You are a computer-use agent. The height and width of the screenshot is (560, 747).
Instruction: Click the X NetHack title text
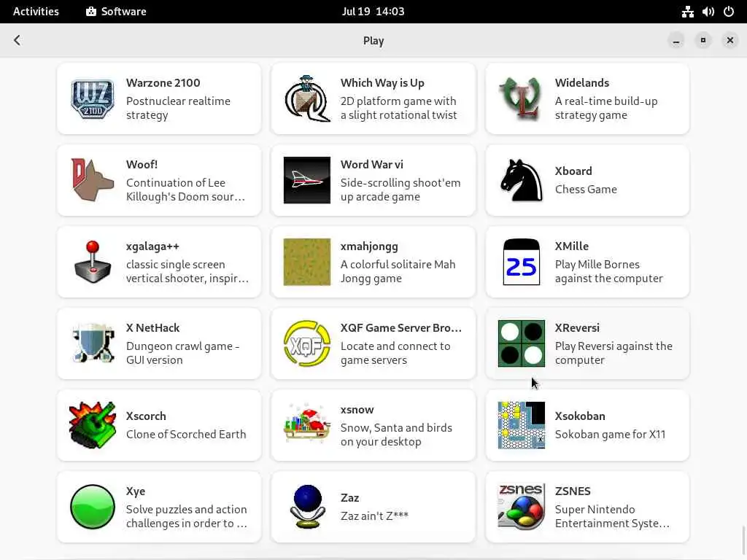[152, 327]
